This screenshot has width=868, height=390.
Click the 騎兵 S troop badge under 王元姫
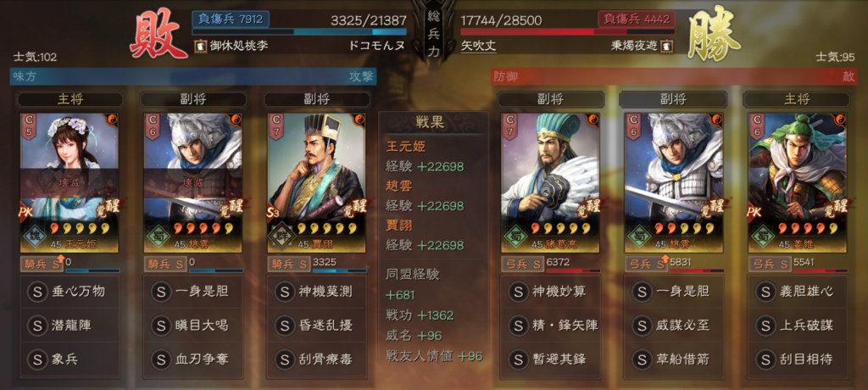[42, 265]
